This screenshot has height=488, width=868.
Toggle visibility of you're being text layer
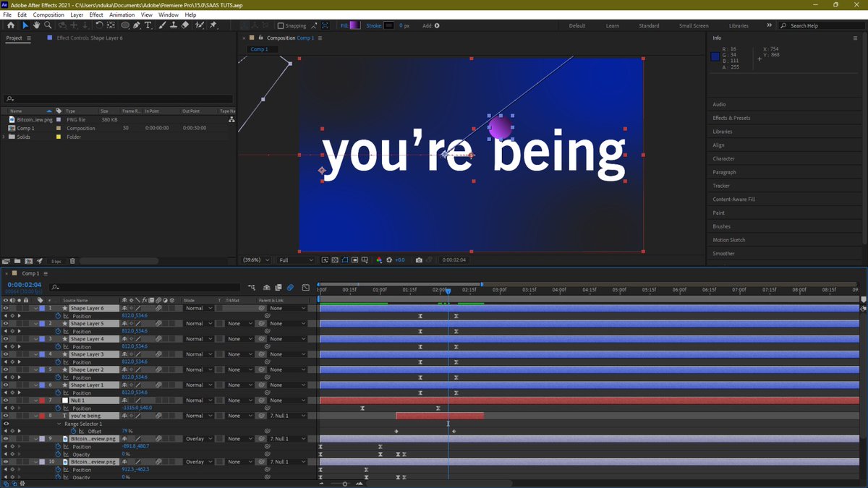point(5,416)
